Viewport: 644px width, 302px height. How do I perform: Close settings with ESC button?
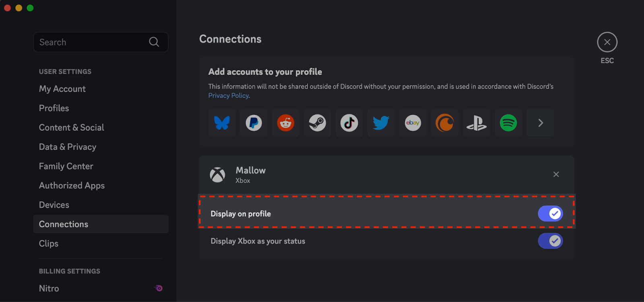pos(607,42)
